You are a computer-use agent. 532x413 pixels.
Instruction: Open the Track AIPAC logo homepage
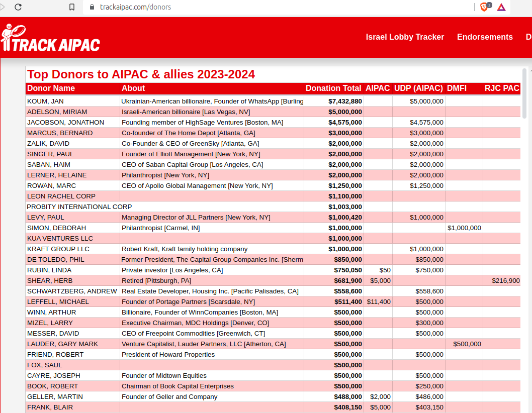pyautogui.click(x=50, y=38)
